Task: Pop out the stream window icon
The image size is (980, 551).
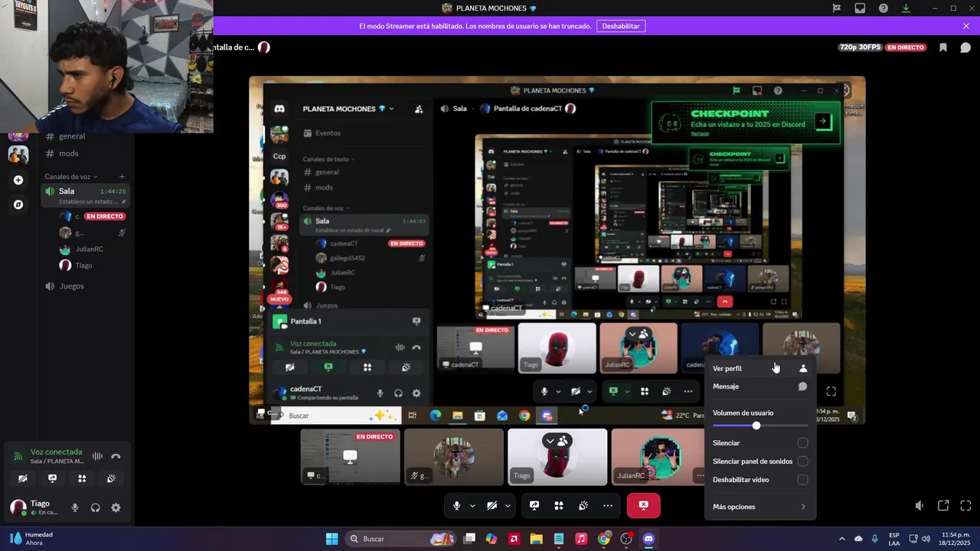Action: [943, 506]
